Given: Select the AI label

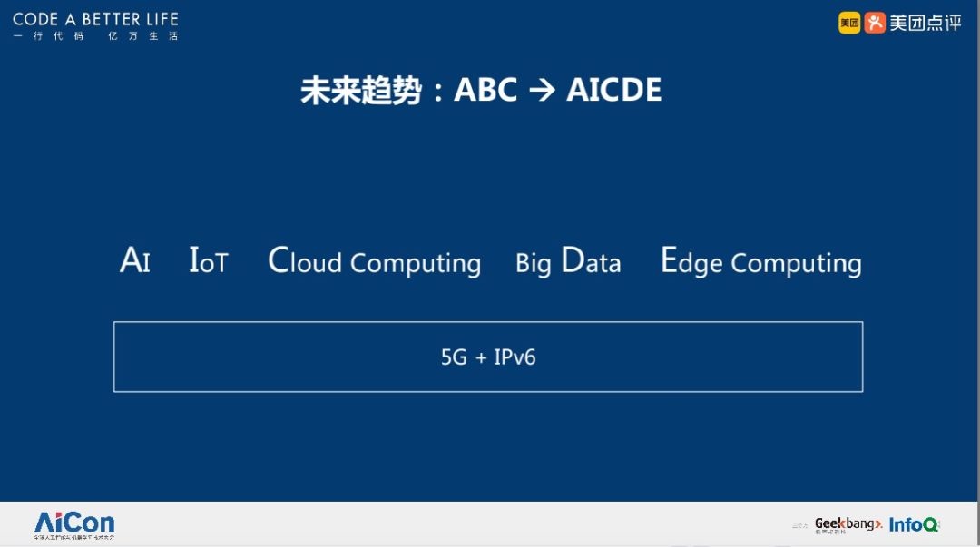Looking at the screenshot, I should click(x=135, y=261).
